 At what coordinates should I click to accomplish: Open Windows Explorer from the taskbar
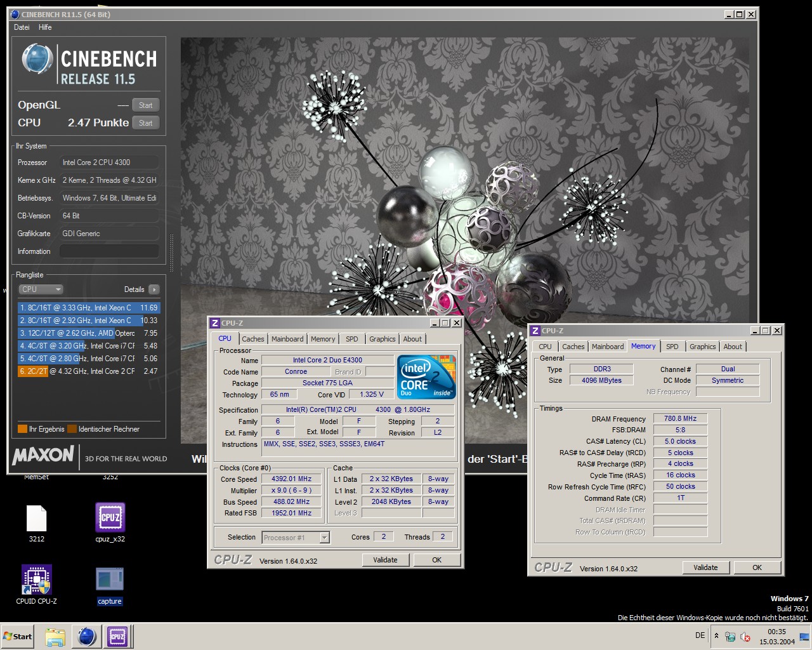pyautogui.click(x=55, y=637)
